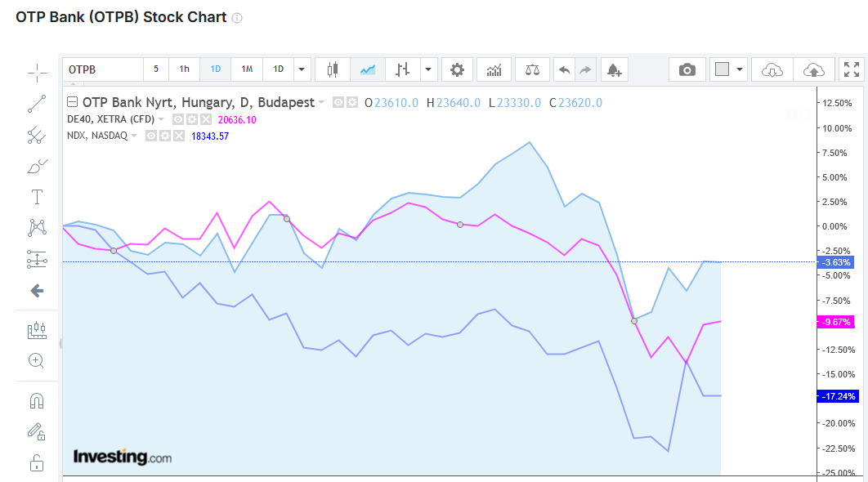Switch to the 1h interval

[184, 69]
